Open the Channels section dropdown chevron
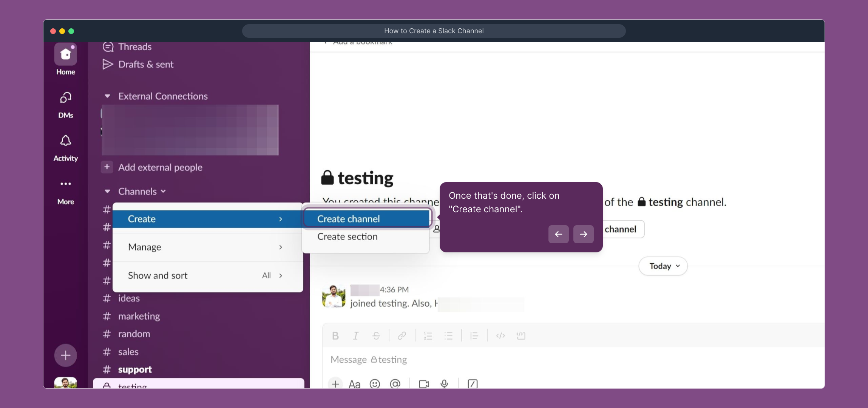 coord(163,191)
